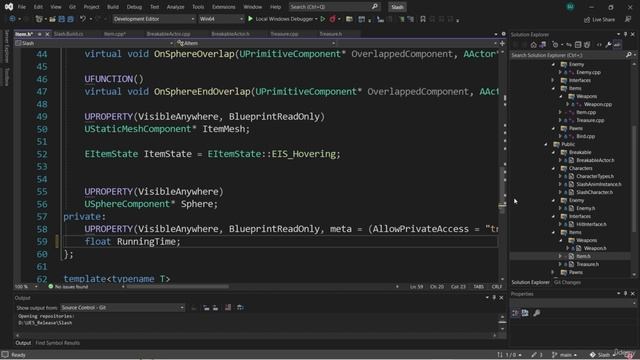Click the Undo arrow in the toolbar
The width and height of the screenshot is (640, 360).
[83, 19]
